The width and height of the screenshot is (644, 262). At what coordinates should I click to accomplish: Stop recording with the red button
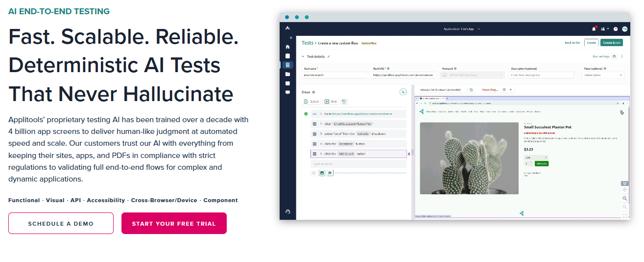[x=510, y=90]
